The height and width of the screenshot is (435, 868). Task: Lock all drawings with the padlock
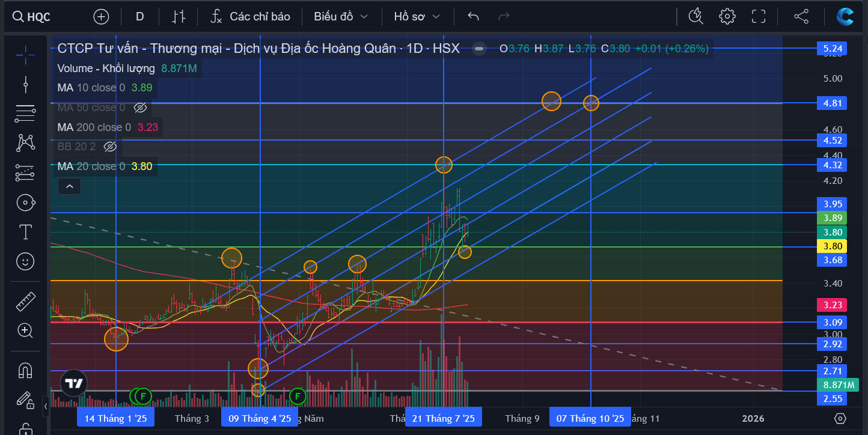pos(25,428)
